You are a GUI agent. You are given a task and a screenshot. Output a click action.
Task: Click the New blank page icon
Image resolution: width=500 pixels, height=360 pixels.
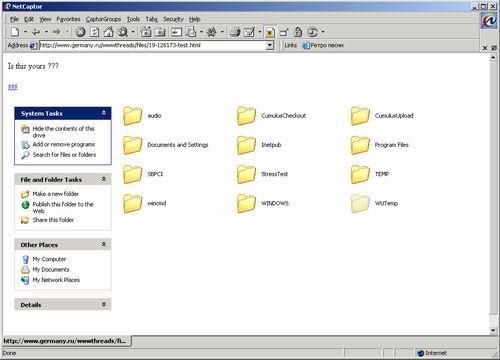click(15, 32)
